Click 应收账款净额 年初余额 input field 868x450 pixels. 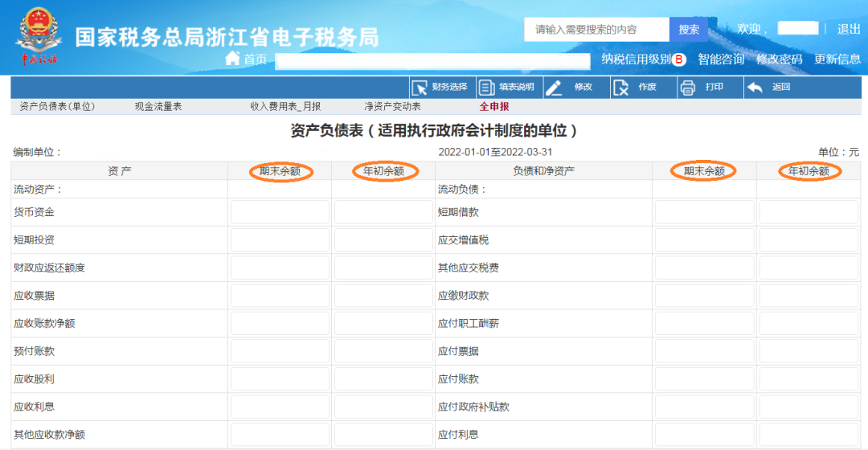383,323
